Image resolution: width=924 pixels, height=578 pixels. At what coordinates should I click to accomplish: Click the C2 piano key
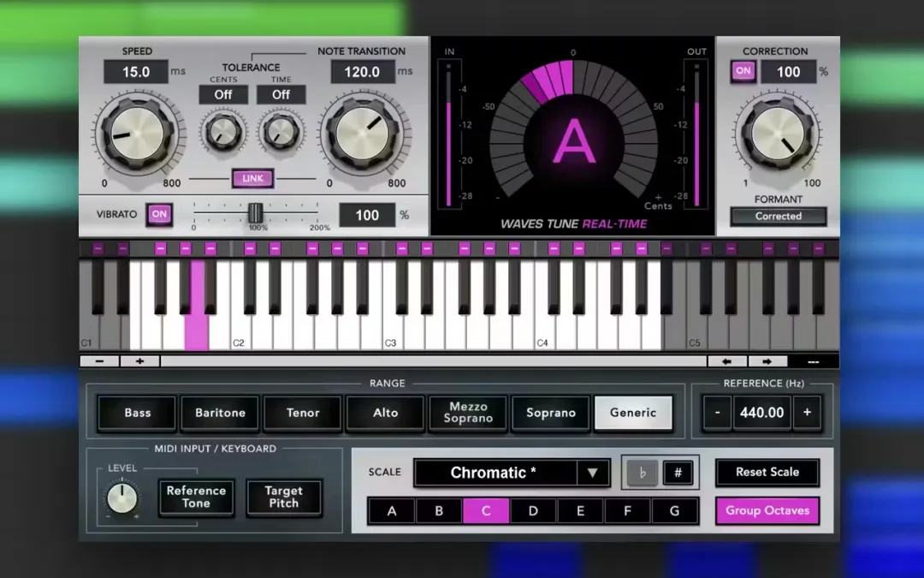click(240, 333)
